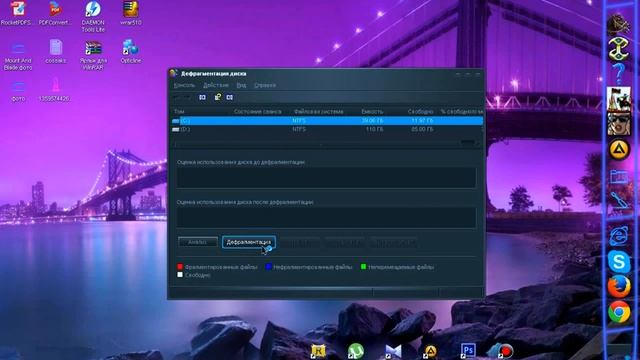The image size is (640, 360).
Task: Open the yellow R dock shortcut
Action: pos(318,351)
